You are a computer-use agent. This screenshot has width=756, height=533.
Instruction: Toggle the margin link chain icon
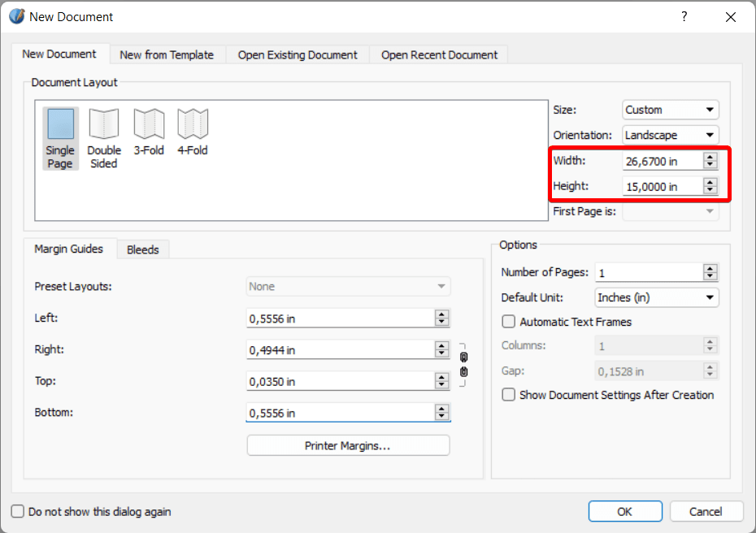pos(463,364)
